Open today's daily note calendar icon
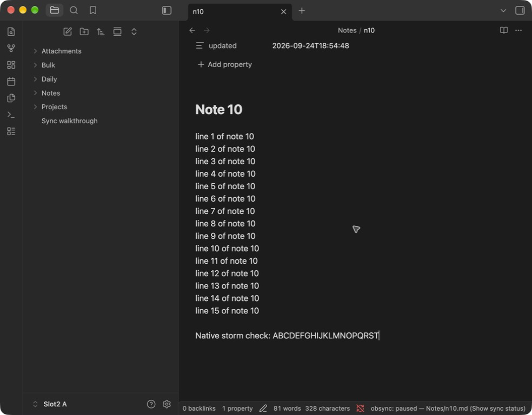The height and width of the screenshot is (415, 532). click(11, 82)
